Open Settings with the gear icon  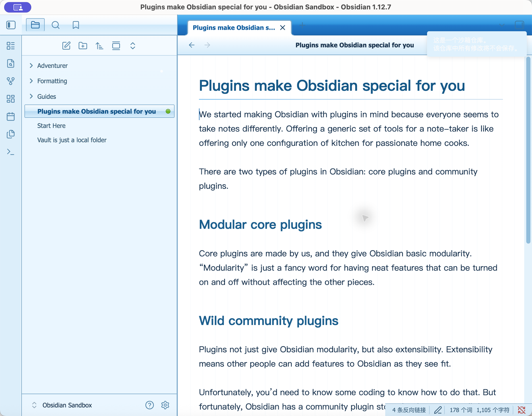pyautogui.click(x=165, y=405)
